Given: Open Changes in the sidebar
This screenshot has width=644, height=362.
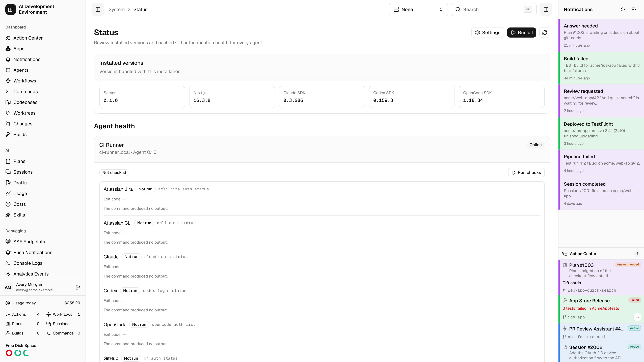Looking at the screenshot, I should (x=43, y=124).
